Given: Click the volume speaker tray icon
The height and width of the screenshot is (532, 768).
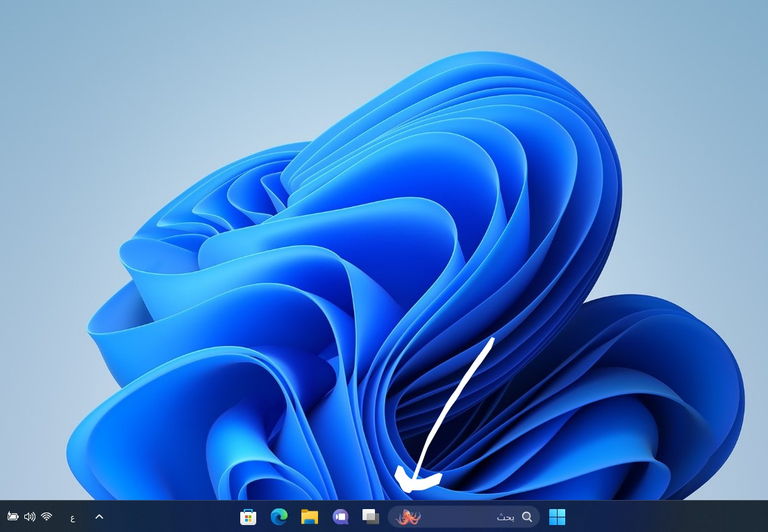Looking at the screenshot, I should tap(30, 516).
